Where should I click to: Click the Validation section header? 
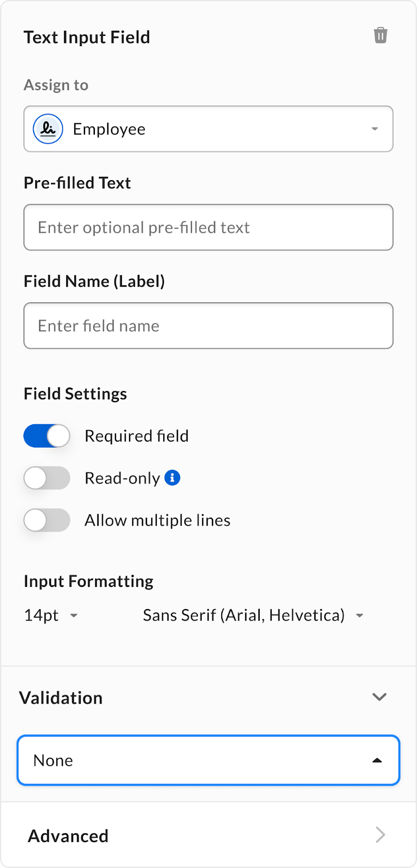pos(61,698)
